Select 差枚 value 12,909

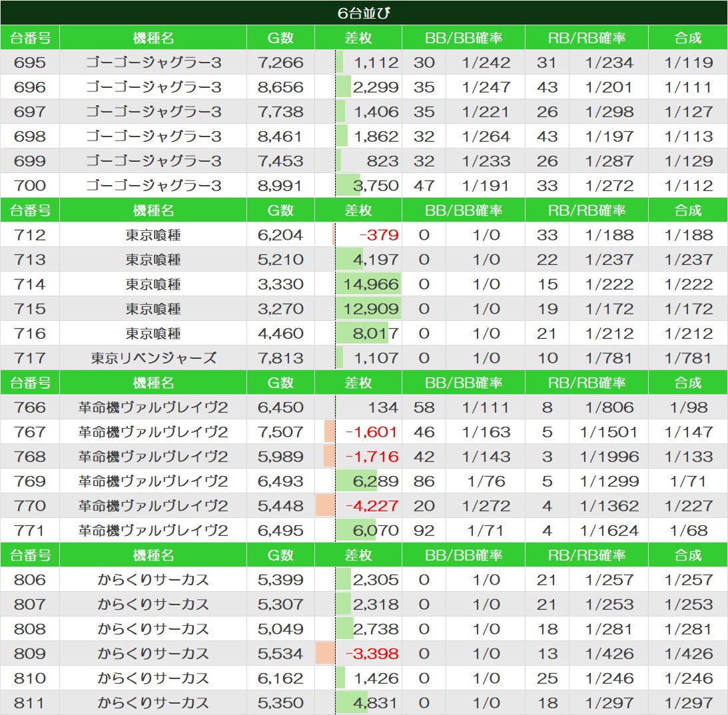(x=370, y=308)
